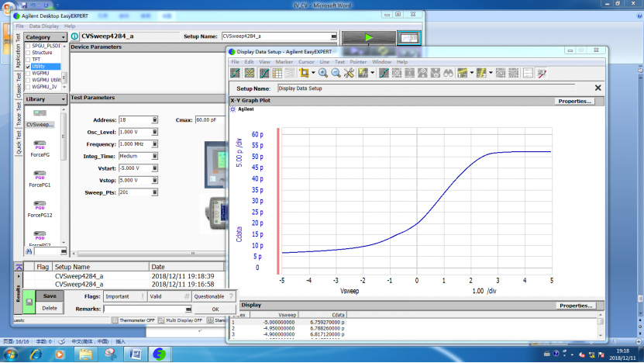
Task: Open the Data Display menu in EasyEXPERT
Action: 44,26
